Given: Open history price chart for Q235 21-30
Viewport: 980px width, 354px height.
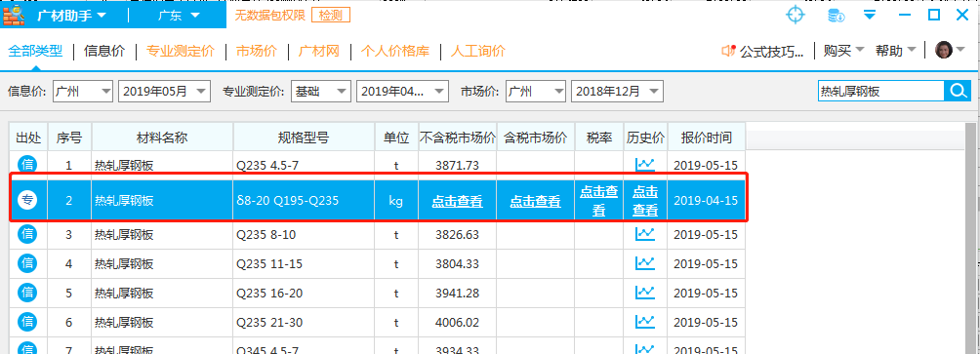Looking at the screenshot, I should 645,322.
